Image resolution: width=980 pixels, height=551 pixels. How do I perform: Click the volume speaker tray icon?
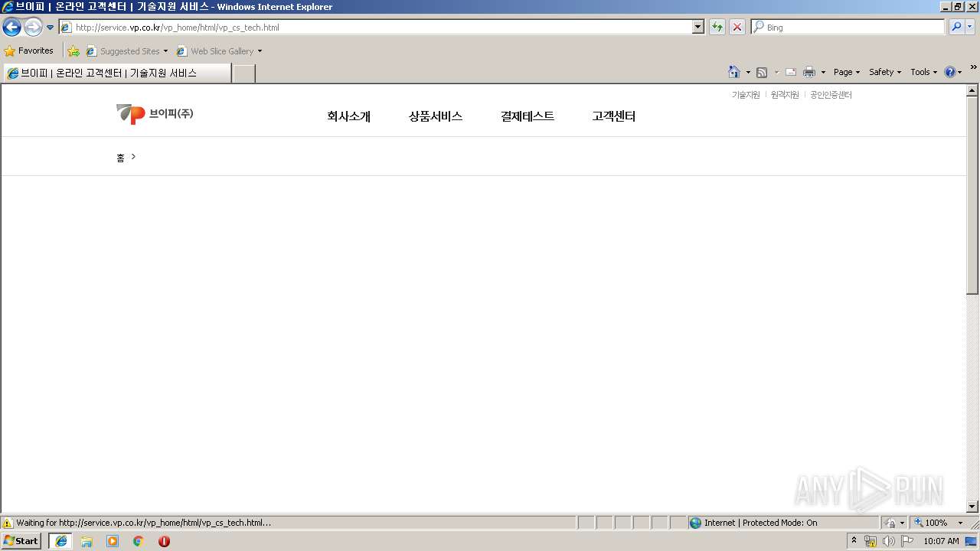[x=888, y=541]
